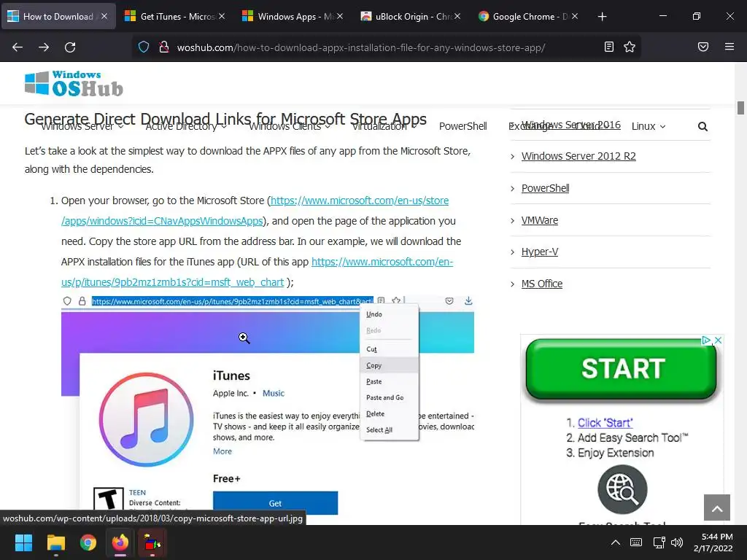Click the back-to-top arrow button
The height and width of the screenshot is (560, 747).
coord(717,507)
